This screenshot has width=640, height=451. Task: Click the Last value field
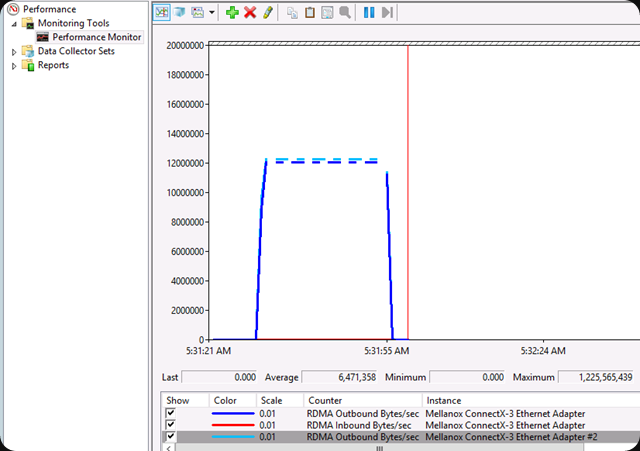[219, 377]
